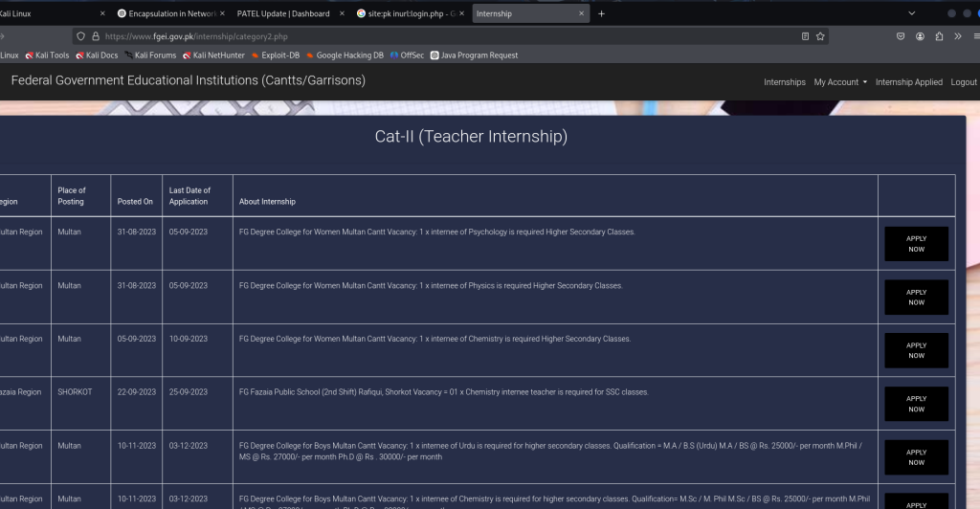The width and height of the screenshot is (980, 509).
Task: Open the Java Program Request bookmark
Action: click(x=475, y=55)
